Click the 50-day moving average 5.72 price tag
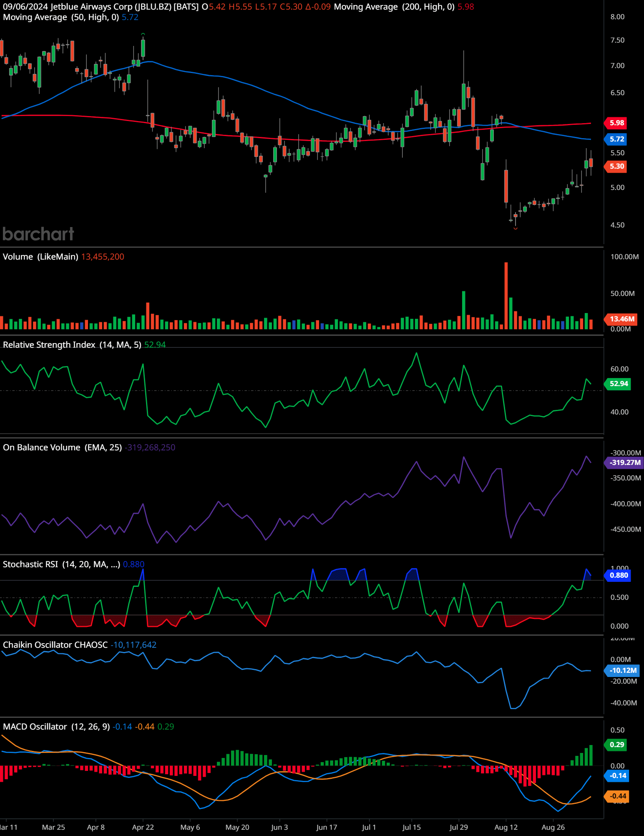 click(x=616, y=139)
